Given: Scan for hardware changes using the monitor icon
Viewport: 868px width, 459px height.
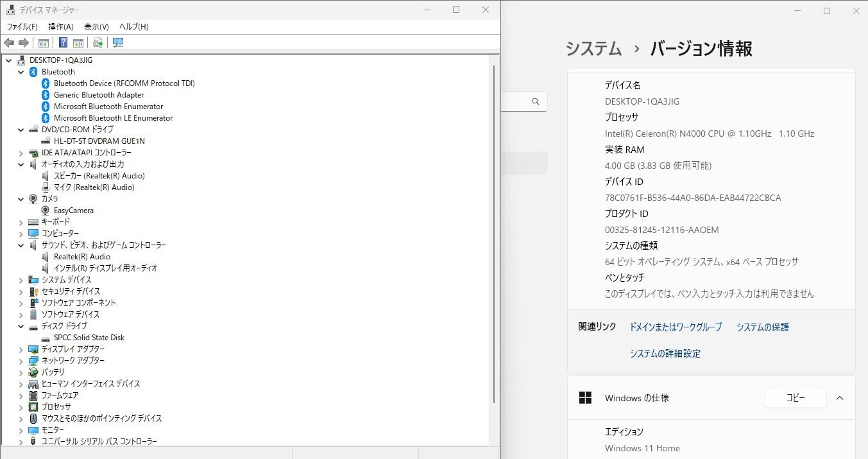Looking at the screenshot, I should pyautogui.click(x=118, y=42).
